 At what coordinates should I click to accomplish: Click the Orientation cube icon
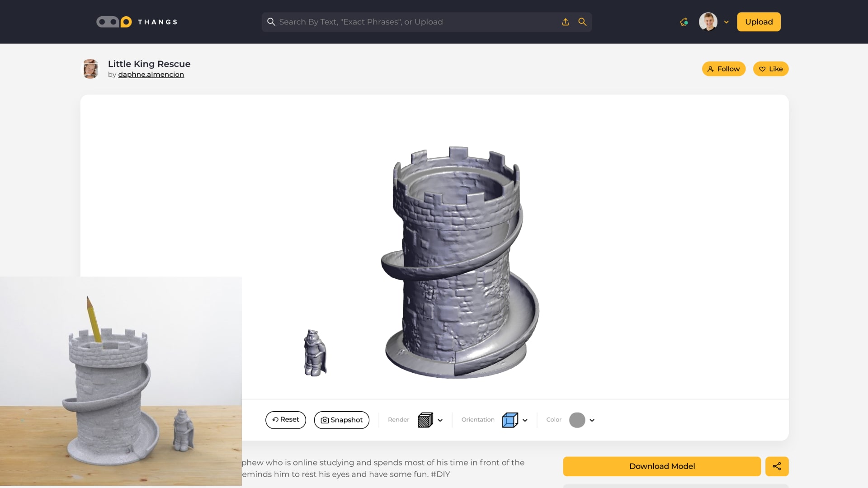pos(511,420)
